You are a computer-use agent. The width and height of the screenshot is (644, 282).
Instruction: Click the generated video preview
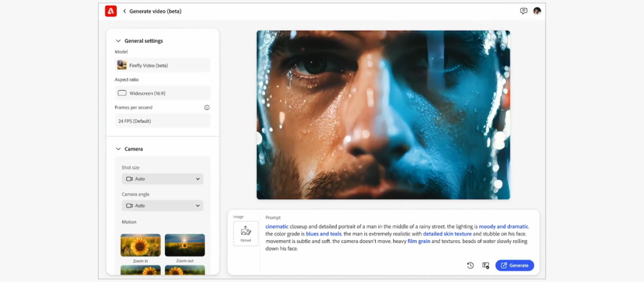383,114
